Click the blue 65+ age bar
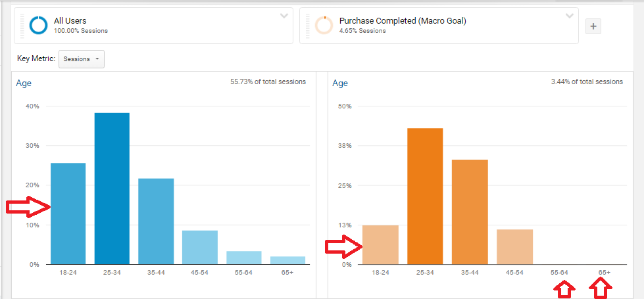The width and height of the screenshot is (644, 299). coord(288,260)
